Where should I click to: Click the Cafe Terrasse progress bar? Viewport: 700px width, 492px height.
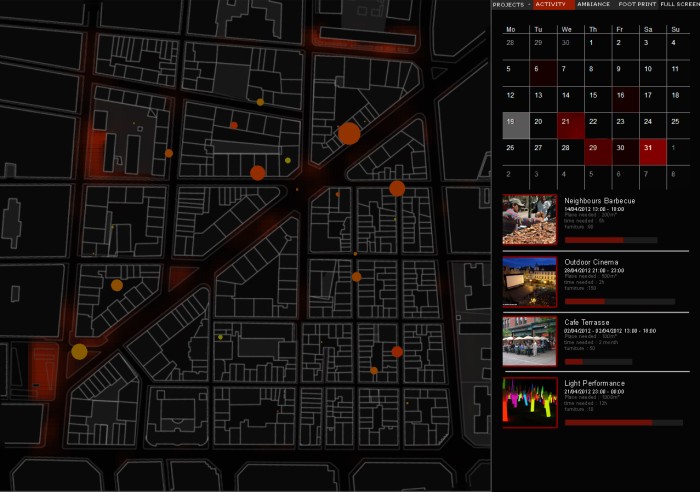pyautogui.click(x=610, y=361)
